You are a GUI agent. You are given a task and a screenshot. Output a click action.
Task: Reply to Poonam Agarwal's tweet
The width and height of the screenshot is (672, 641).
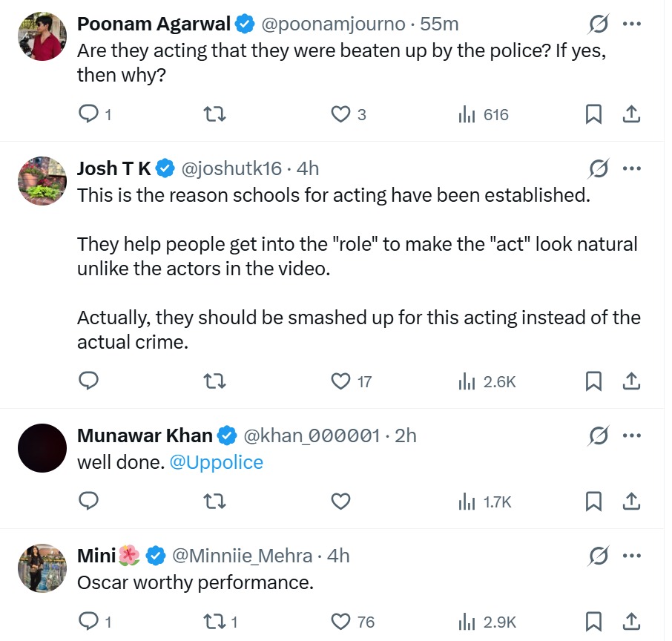pos(89,114)
